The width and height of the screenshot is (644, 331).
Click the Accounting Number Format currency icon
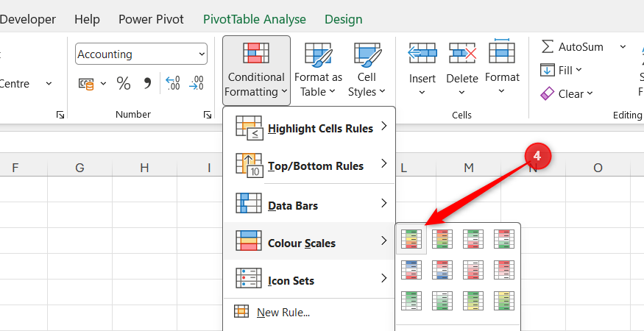coord(86,84)
